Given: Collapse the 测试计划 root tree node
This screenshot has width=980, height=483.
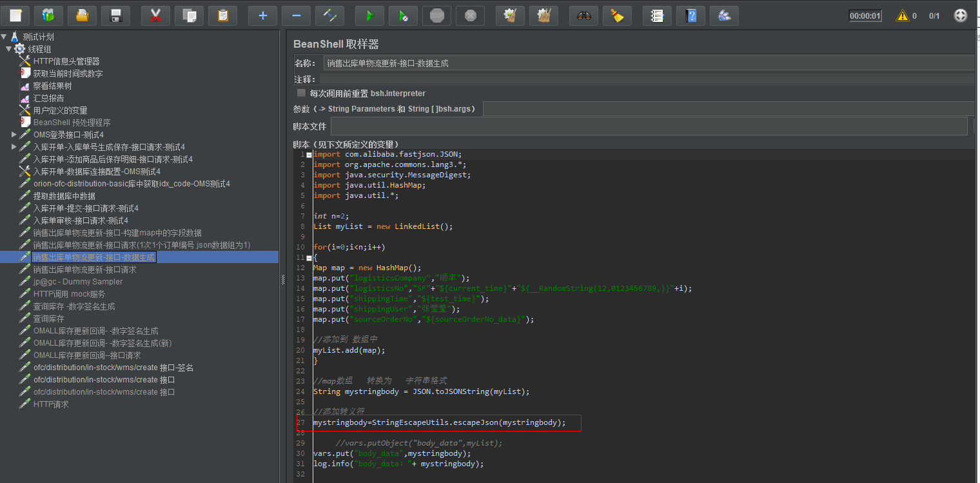Looking at the screenshot, I should (x=4, y=37).
